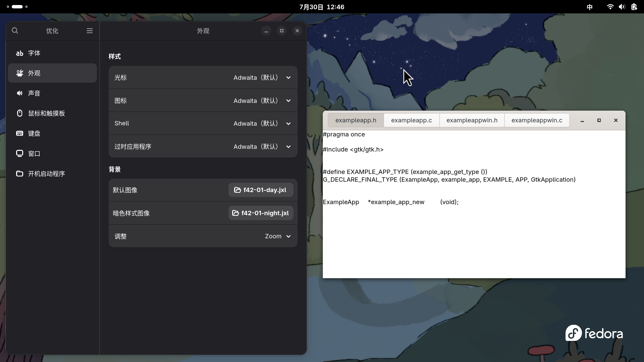Open the Shell theme dropdown

pyautogui.click(x=262, y=123)
